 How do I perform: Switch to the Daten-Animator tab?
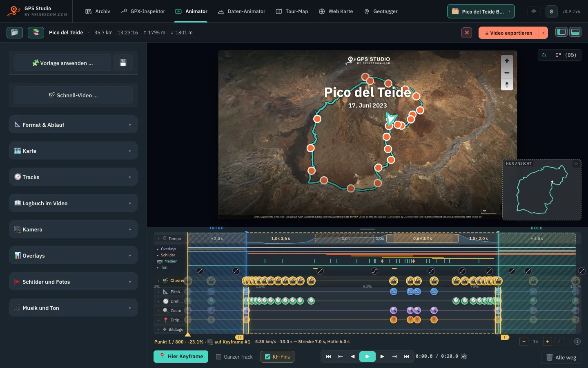(x=242, y=11)
